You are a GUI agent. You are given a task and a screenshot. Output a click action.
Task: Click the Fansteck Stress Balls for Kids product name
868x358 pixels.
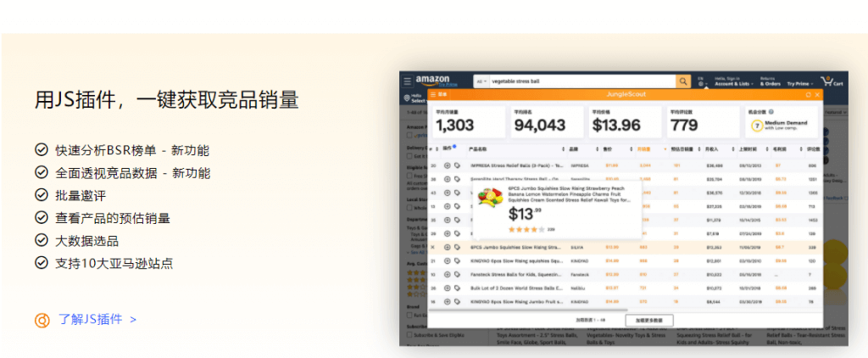click(516, 274)
